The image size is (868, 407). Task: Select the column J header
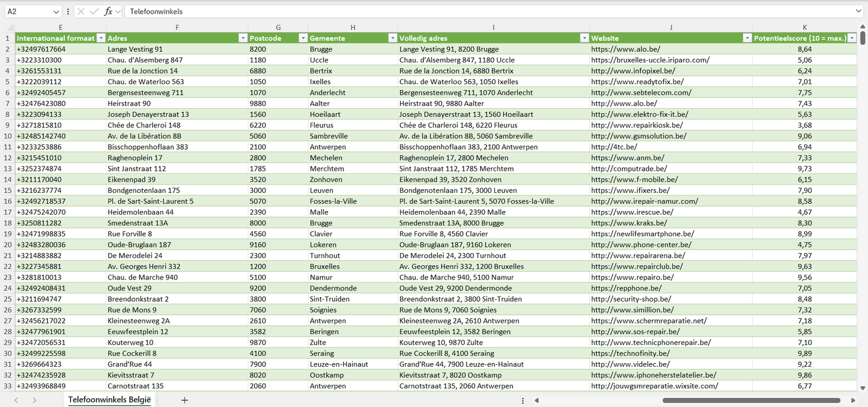(670, 28)
